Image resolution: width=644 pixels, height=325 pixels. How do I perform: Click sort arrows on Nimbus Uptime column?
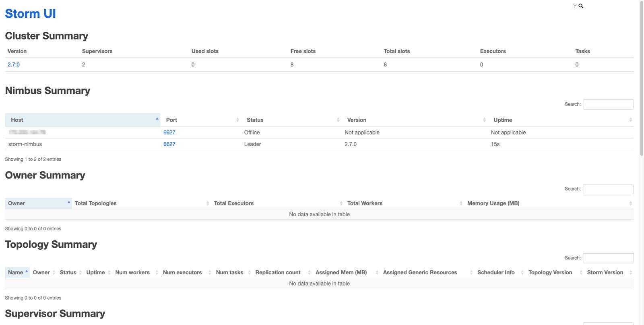(630, 120)
